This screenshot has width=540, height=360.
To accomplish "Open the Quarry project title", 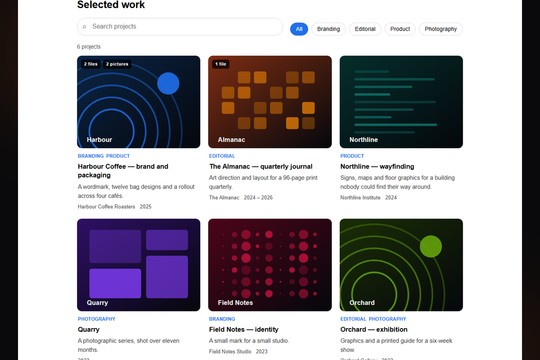I will pyautogui.click(x=89, y=329).
